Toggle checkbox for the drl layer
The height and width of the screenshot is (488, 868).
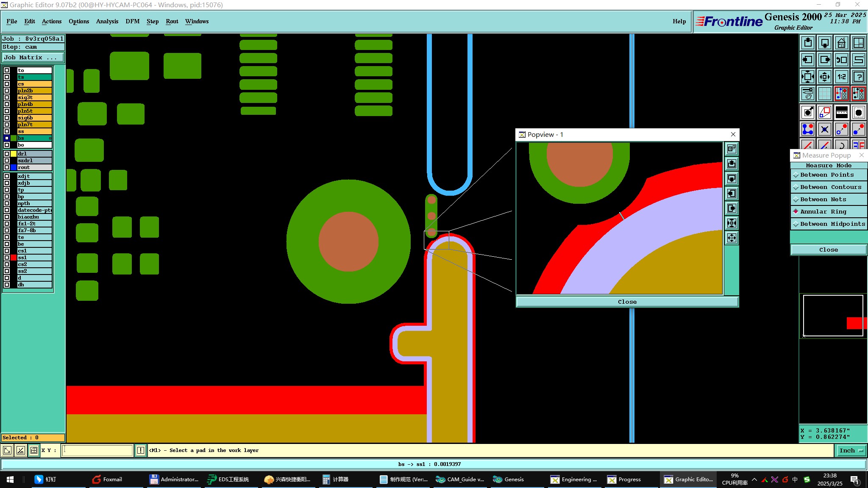[x=7, y=154]
